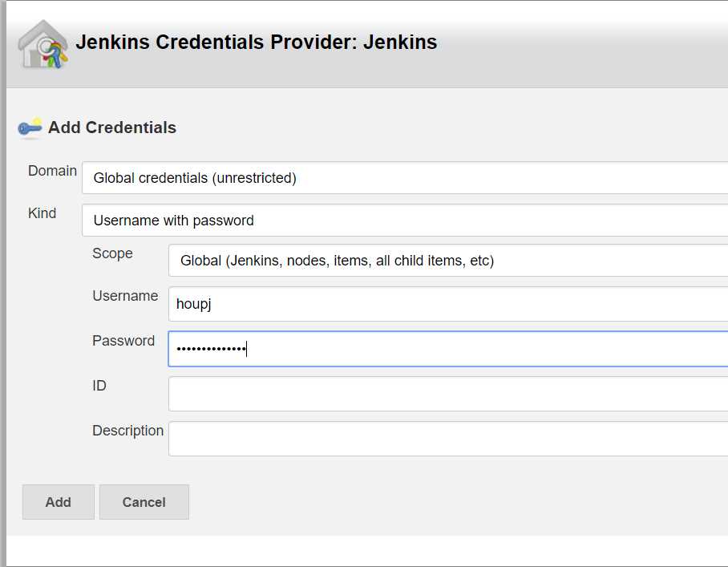
Task: Click the Username field containing houpj
Action: pos(448,304)
